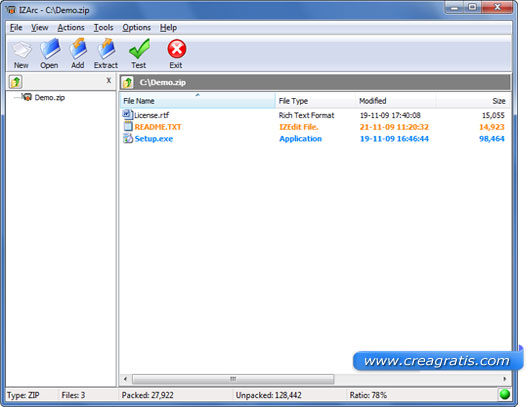Open the Tools menu

103,27
